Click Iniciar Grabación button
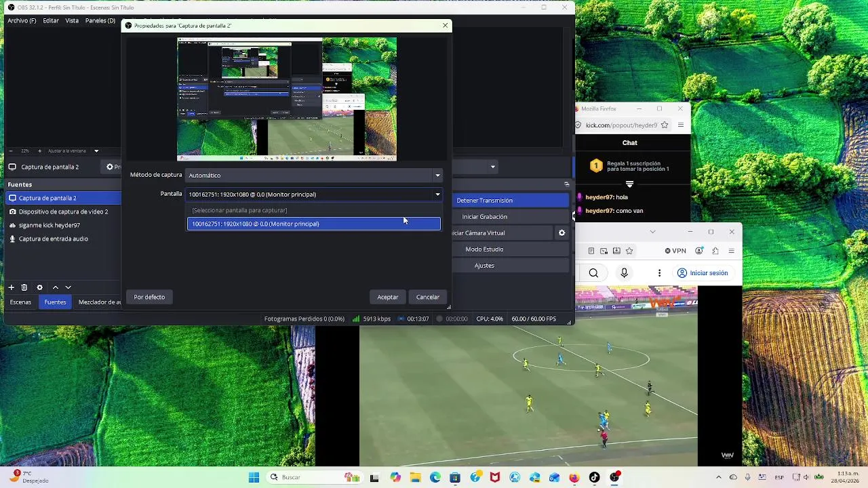This screenshot has width=868, height=488. click(x=510, y=217)
